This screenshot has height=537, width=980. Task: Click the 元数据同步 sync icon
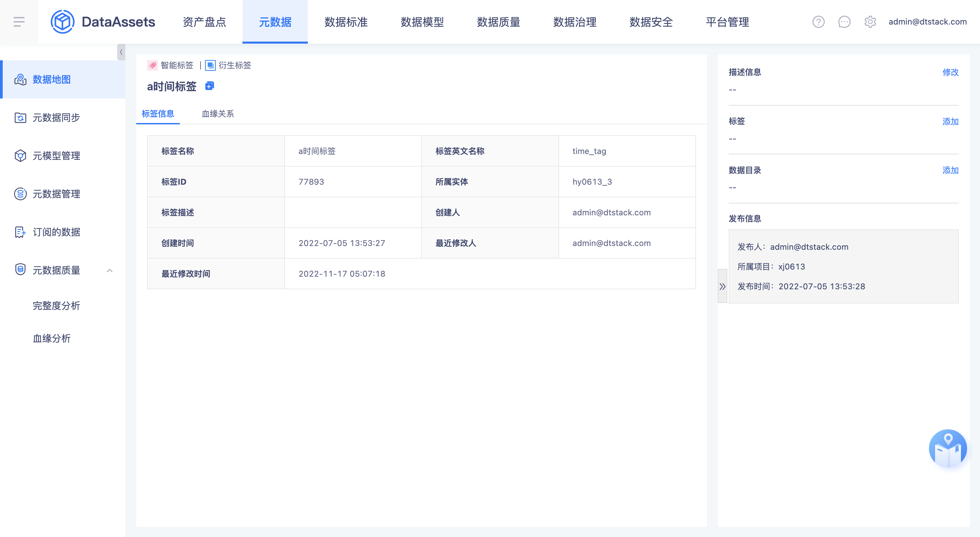[x=20, y=118]
